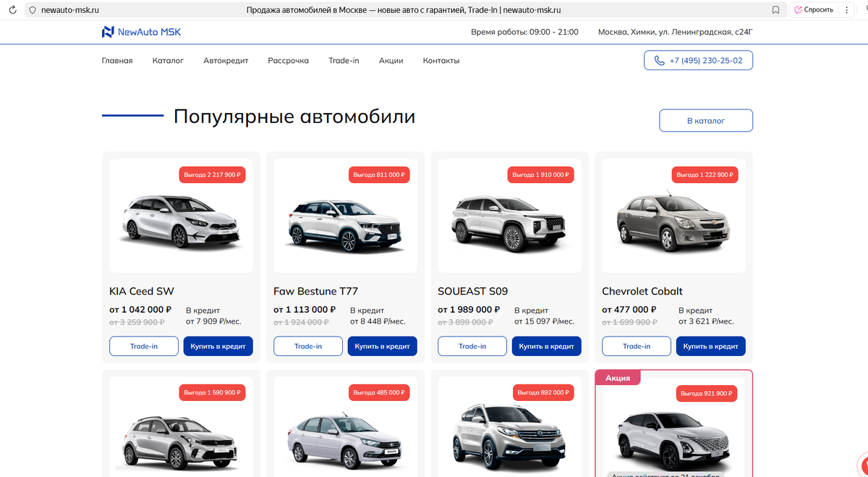Click the crossed-out old price 3 259 900 ₽

(137, 321)
